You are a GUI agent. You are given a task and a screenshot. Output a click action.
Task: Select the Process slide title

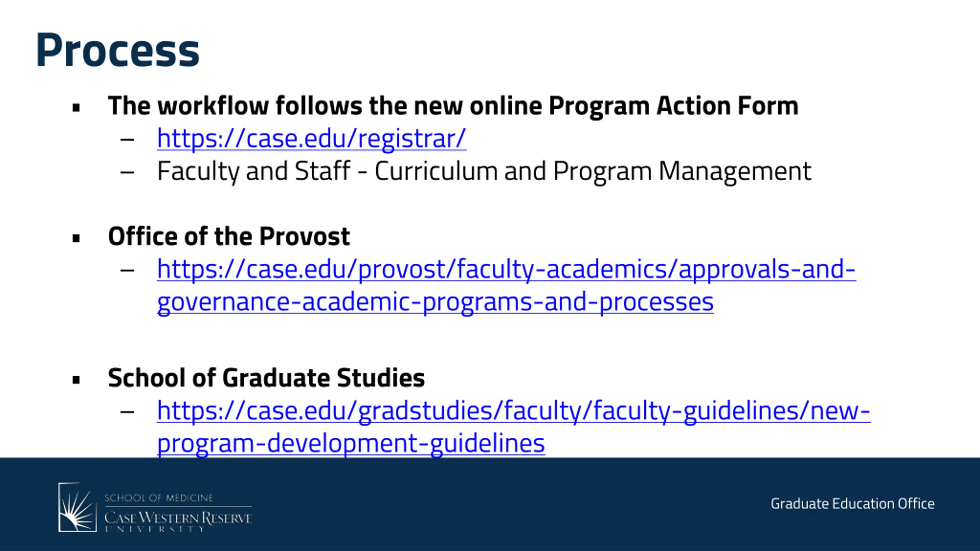pos(118,51)
